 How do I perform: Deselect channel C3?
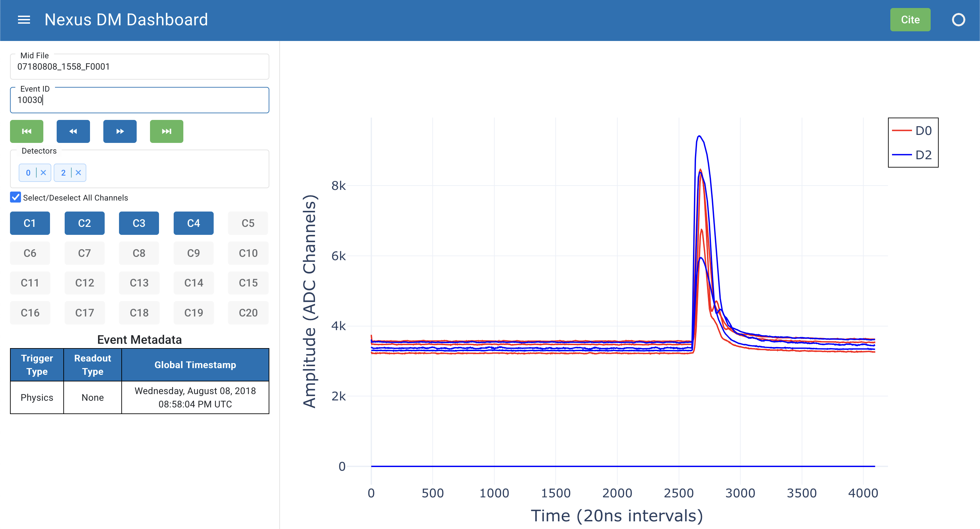coord(139,223)
